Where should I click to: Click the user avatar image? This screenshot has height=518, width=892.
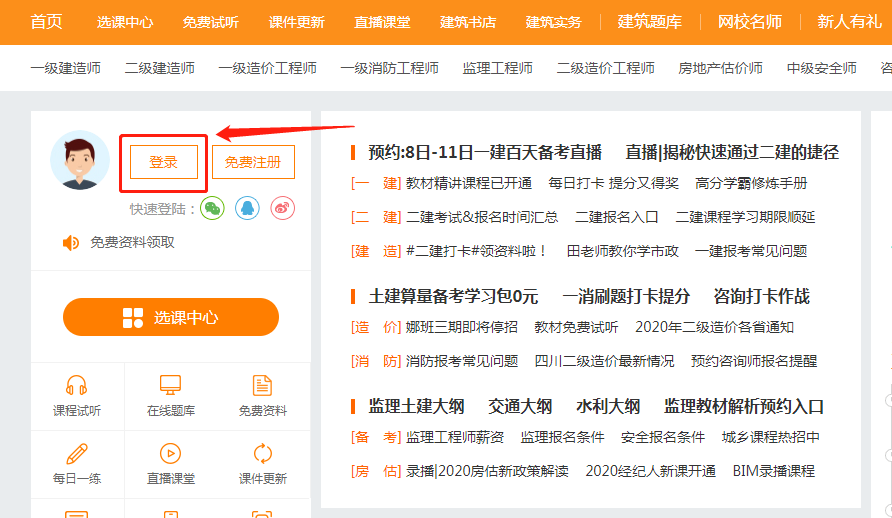[80, 160]
